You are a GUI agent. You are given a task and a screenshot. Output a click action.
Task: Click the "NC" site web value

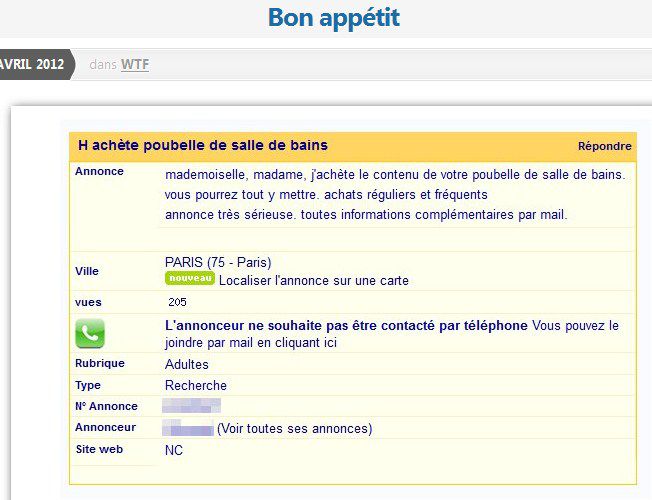(174, 451)
